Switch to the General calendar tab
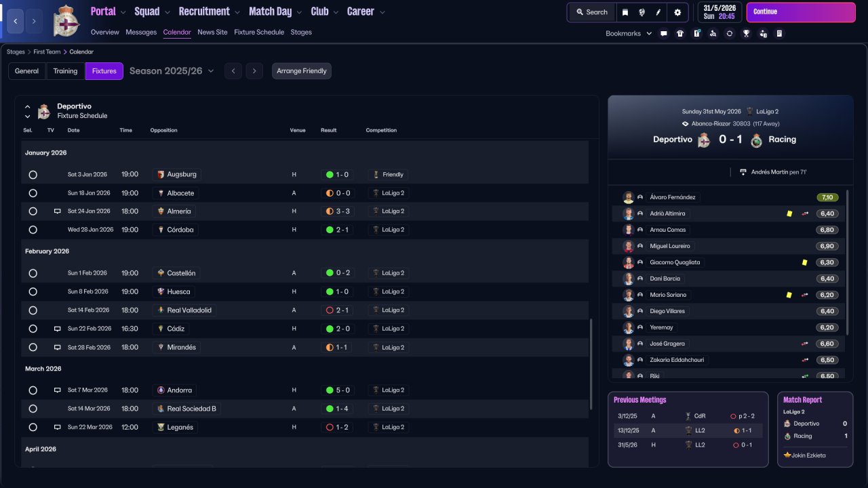The image size is (868, 488). 27,71
